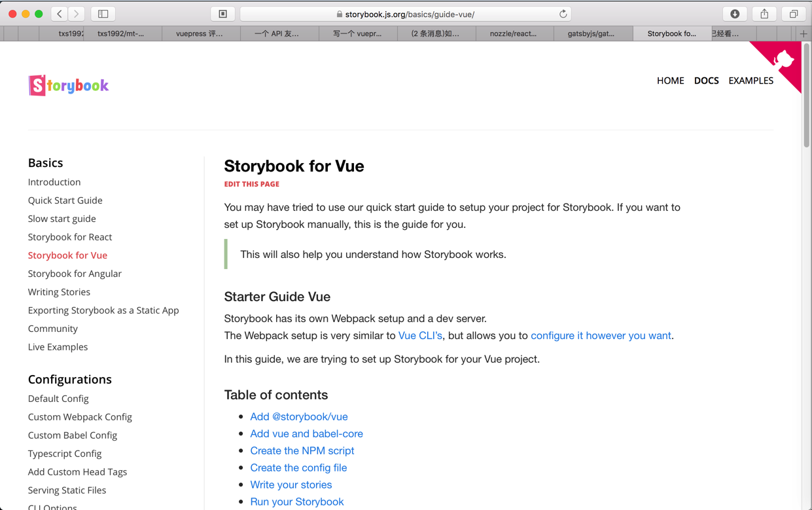
Task: Open the EXAMPLES navigation menu item
Action: coord(750,81)
